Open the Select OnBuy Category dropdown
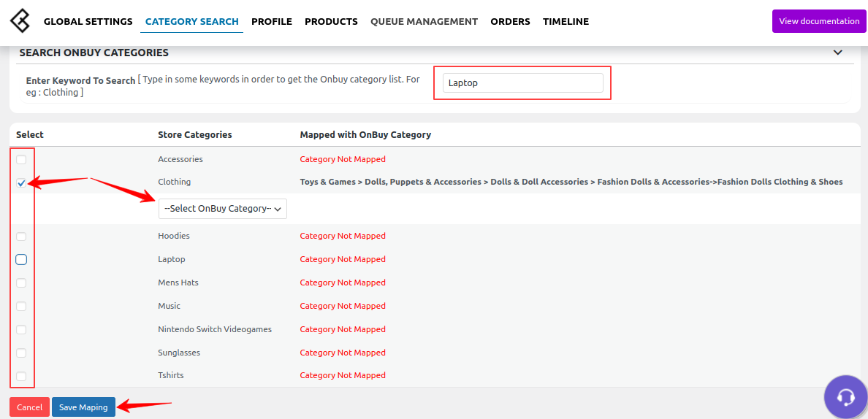 coord(223,209)
